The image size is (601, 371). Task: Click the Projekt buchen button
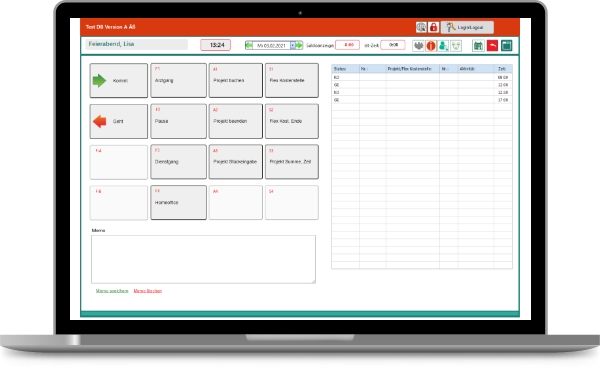[235, 80]
